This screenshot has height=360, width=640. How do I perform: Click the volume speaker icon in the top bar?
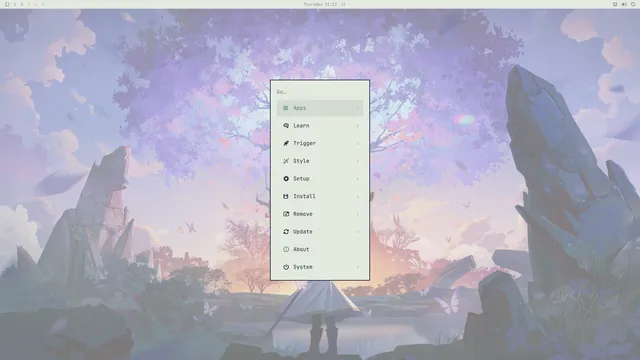[624, 4]
